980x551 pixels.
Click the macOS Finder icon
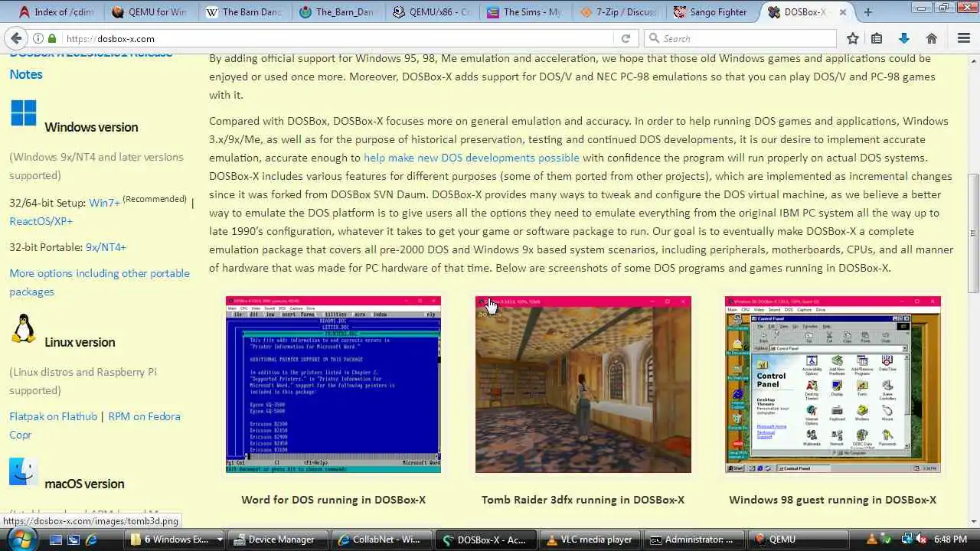[24, 471]
